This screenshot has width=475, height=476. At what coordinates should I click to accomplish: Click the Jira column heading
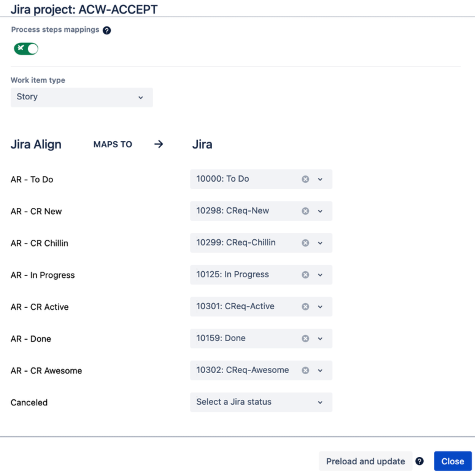click(x=202, y=144)
